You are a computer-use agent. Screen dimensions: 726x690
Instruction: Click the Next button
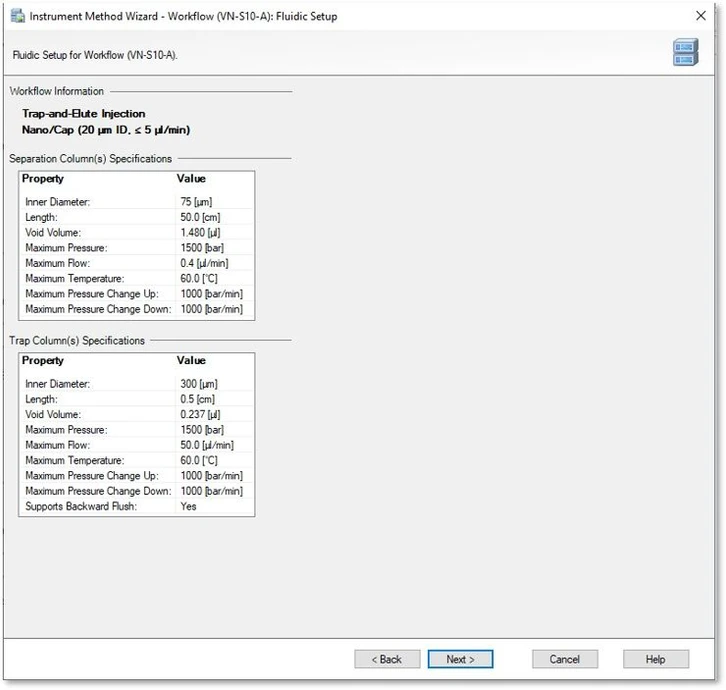pos(461,659)
